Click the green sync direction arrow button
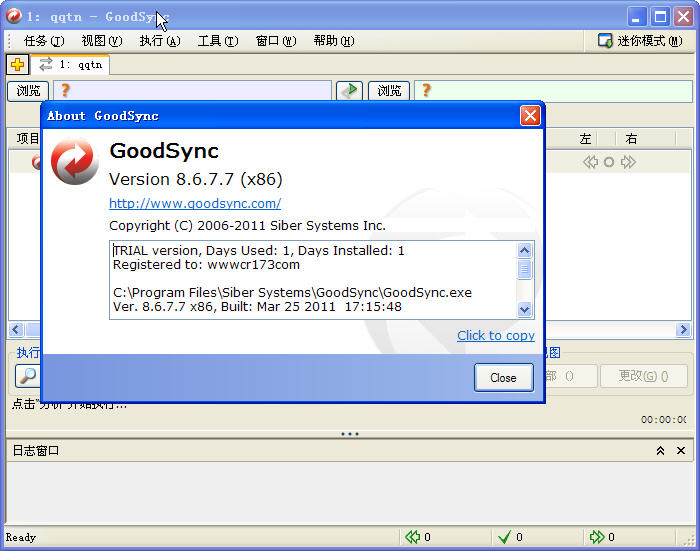700x551 pixels. tap(349, 91)
